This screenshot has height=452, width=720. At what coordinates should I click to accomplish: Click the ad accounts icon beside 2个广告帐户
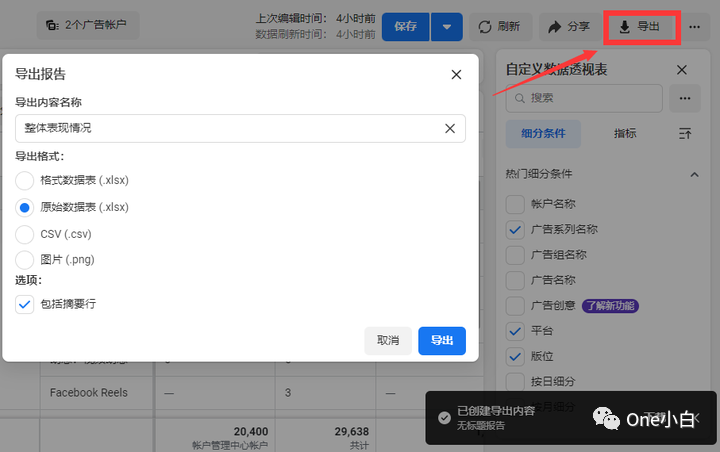click(53, 25)
